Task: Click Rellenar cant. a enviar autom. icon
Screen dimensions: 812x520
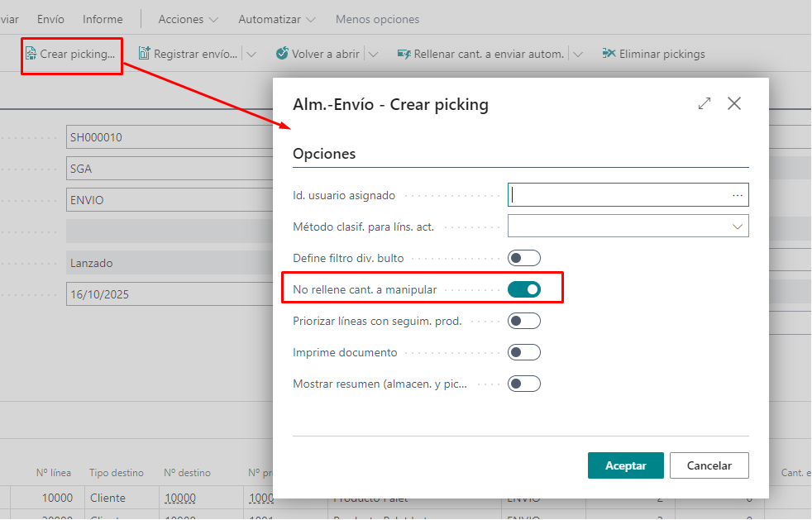Action: pyautogui.click(x=404, y=54)
